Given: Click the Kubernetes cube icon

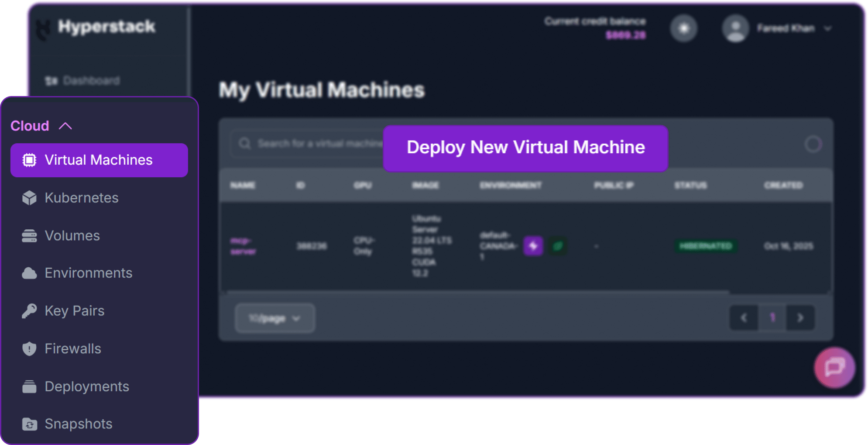Looking at the screenshot, I should click(29, 198).
